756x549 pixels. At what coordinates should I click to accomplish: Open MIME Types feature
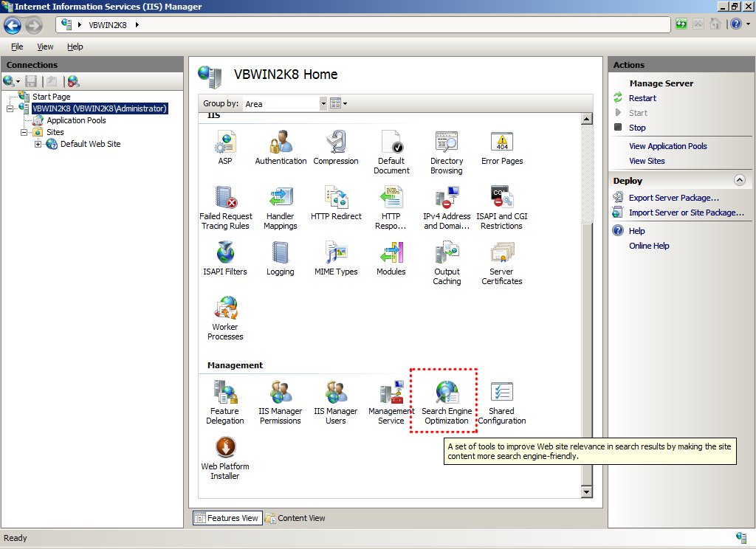point(336,258)
